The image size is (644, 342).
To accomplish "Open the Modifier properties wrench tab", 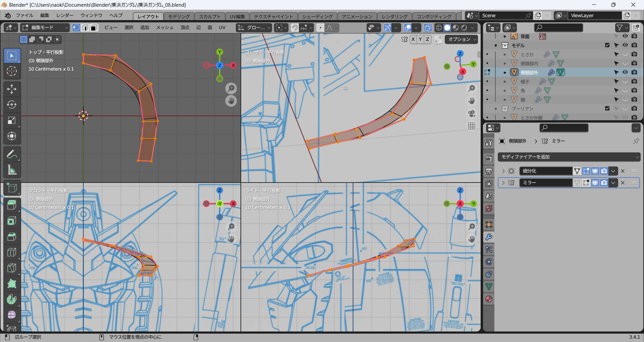I will 489,237.
